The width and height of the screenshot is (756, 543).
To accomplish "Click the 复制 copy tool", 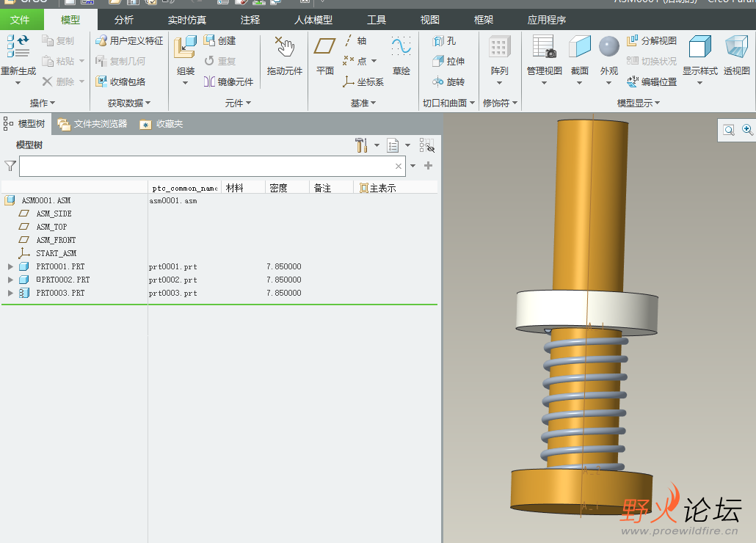I will tap(58, 41).
